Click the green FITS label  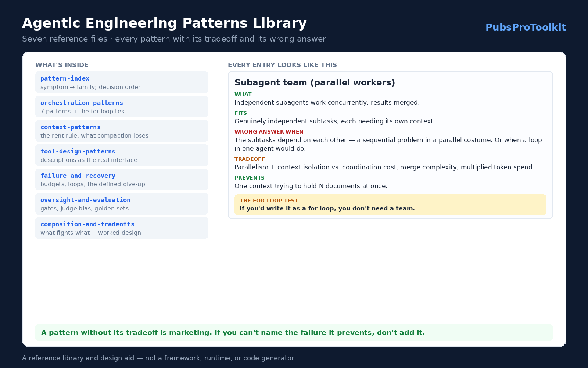[241, 113]
